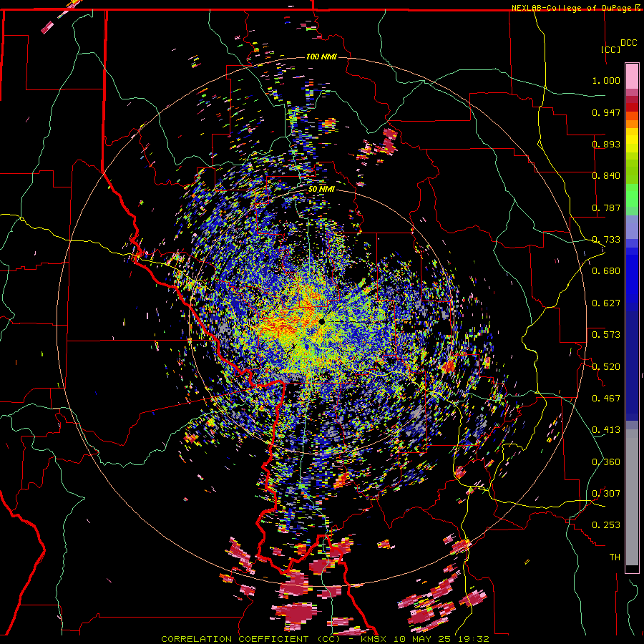The height and width of the screenshot is (644, 644).
Task: Click the 0.893 label on the CC legend
Action: tap(606, 144)
